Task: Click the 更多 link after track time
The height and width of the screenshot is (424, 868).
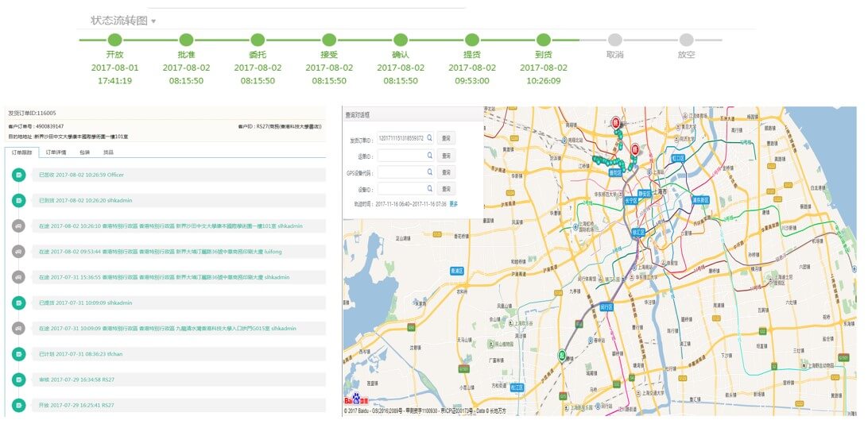Action: pyautogui.click(x=454, y=204)
